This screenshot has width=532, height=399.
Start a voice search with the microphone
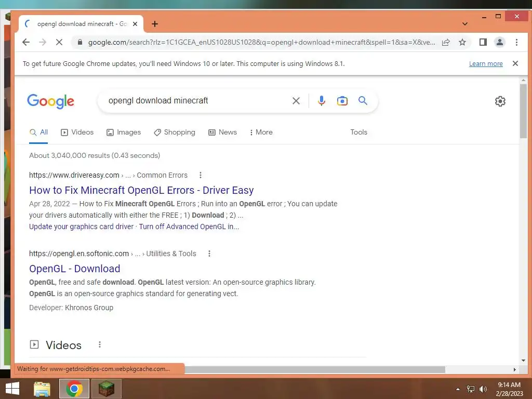(321, 101)
